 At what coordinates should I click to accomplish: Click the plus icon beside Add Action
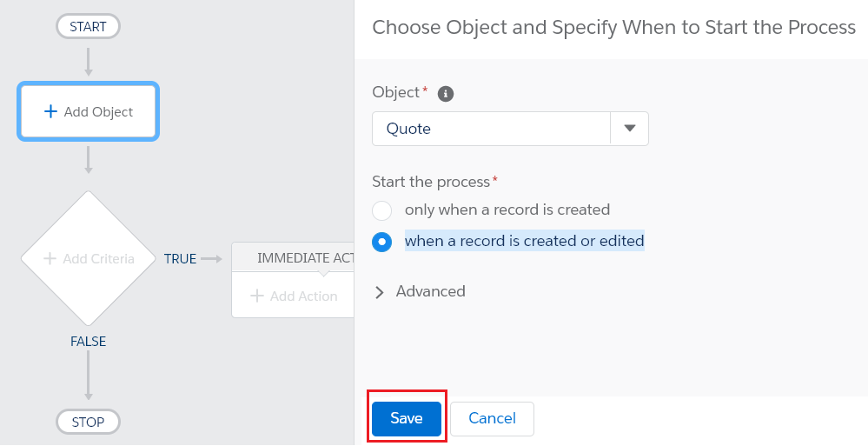pyautogui.click(x=256, y=296)
